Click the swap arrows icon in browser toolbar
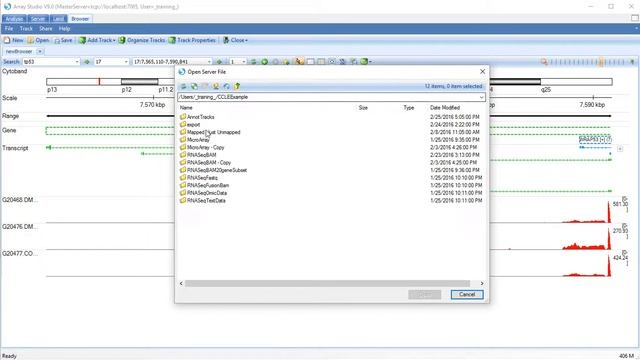The width and height of the screenshot is (640, 360). point(253,62)
